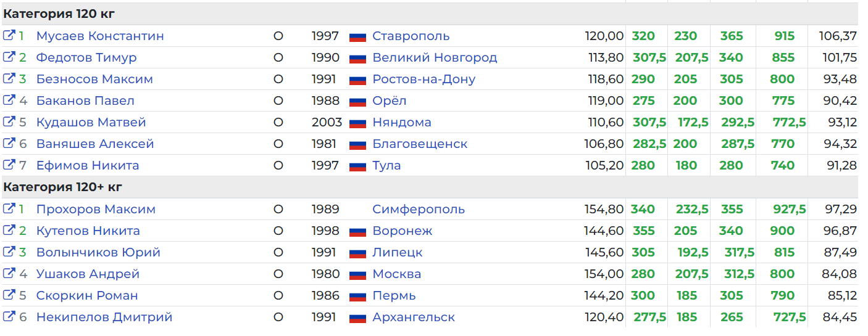
Task: Open athlete profile Баканов Павел
Action: click(85, 100)
